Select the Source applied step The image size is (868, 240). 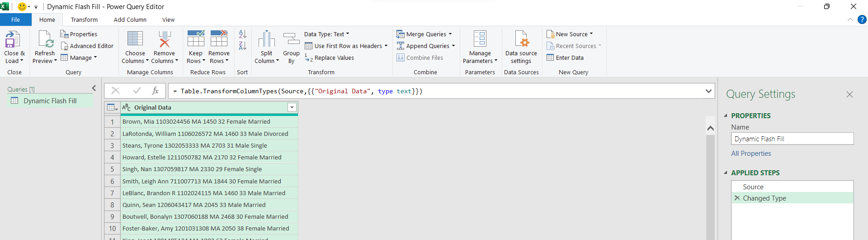[x=792, y=187]
